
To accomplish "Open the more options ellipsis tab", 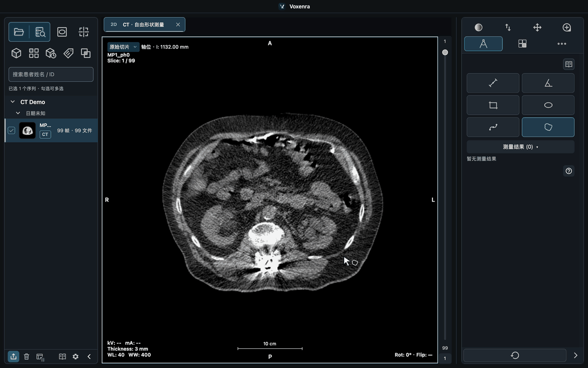I will pos(561,44).
